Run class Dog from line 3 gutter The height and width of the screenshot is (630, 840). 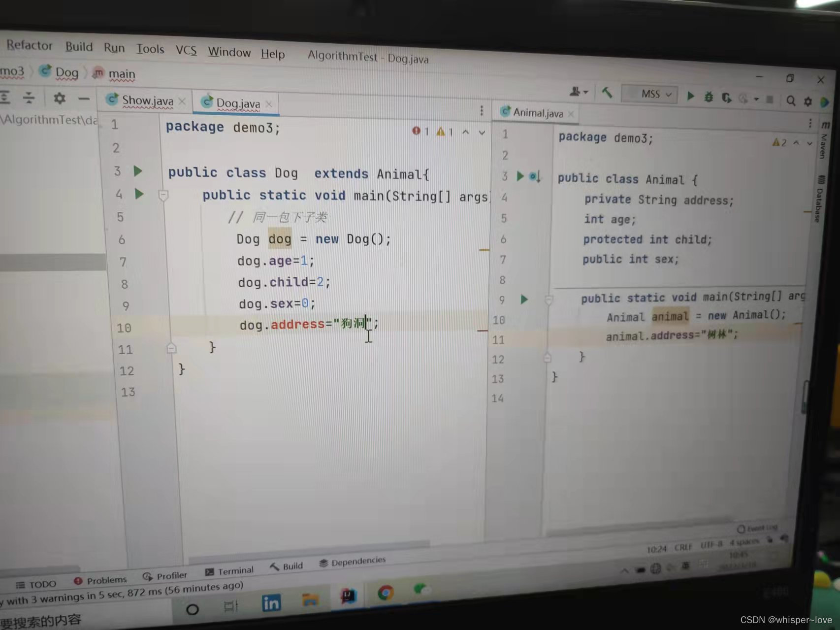coord(138,171)
